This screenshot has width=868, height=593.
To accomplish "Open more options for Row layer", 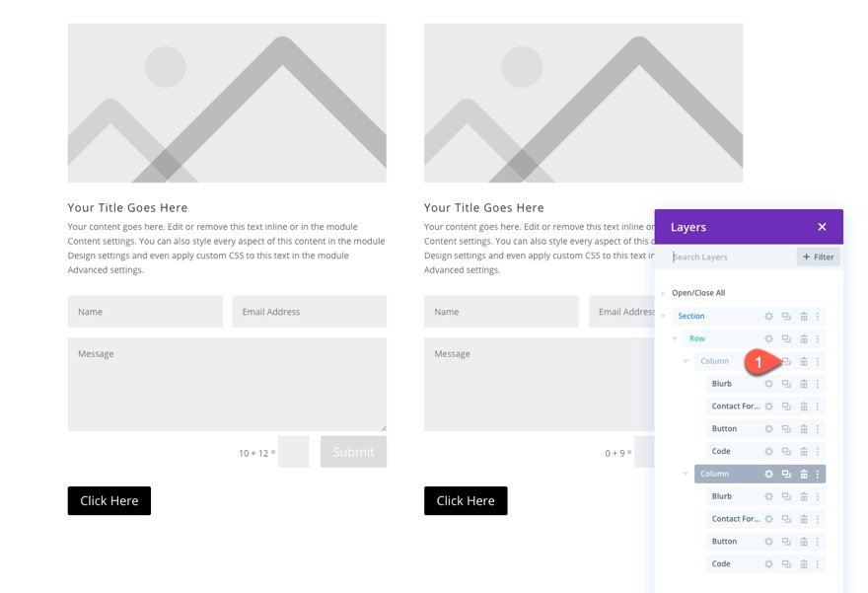I will pos(817,338).
